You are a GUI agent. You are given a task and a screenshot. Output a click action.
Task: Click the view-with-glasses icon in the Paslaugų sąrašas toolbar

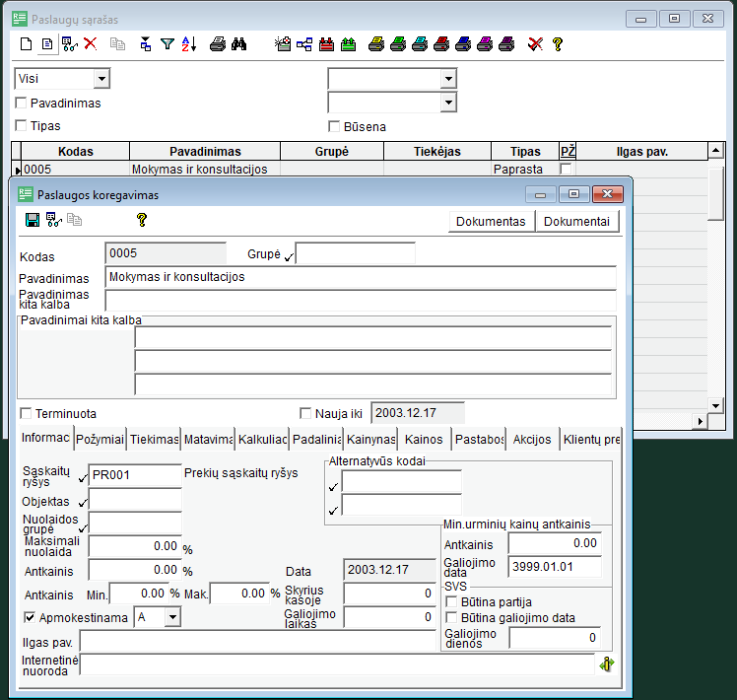pos(70,44)
